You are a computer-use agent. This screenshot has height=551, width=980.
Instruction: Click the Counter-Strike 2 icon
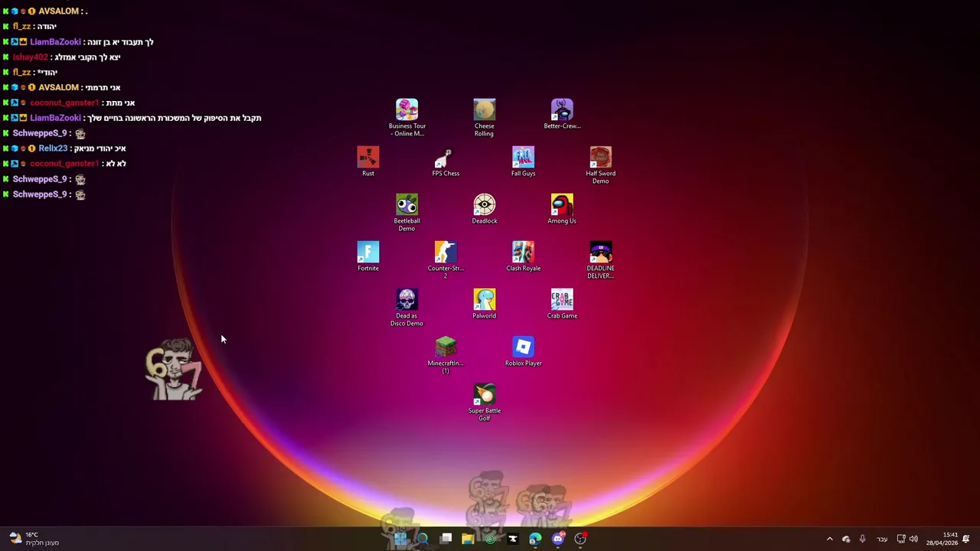tap(446, 260)
